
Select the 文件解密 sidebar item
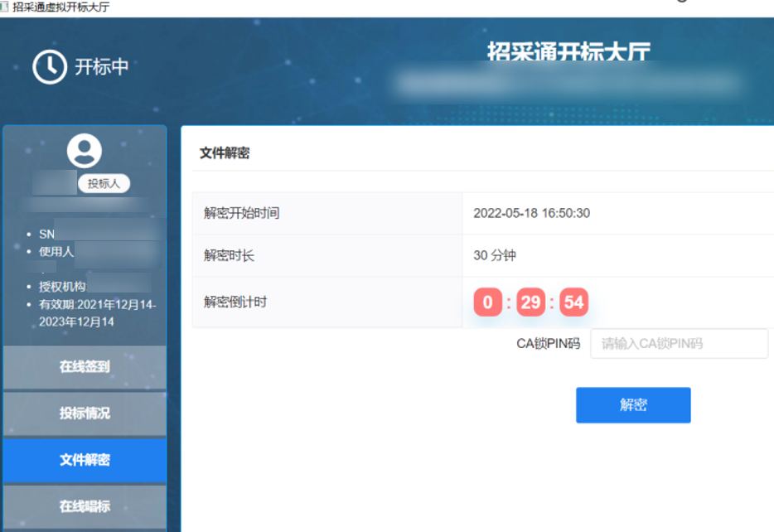click(85, 460)
